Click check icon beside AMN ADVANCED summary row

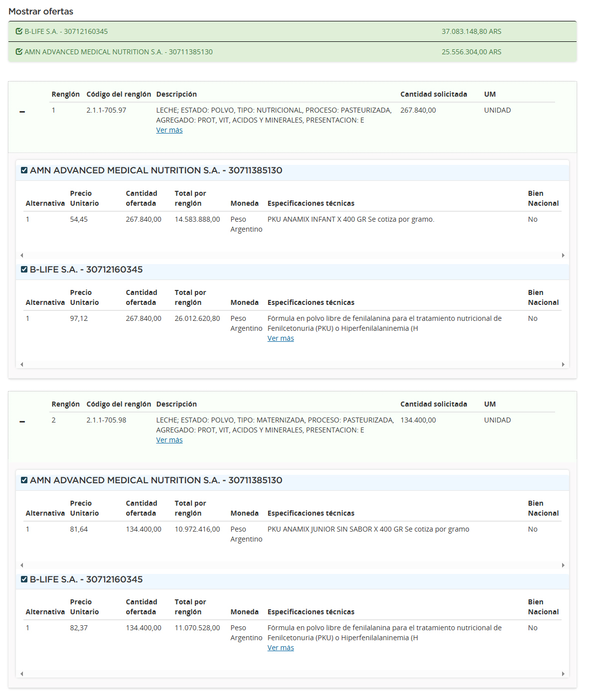pos(19,52)
